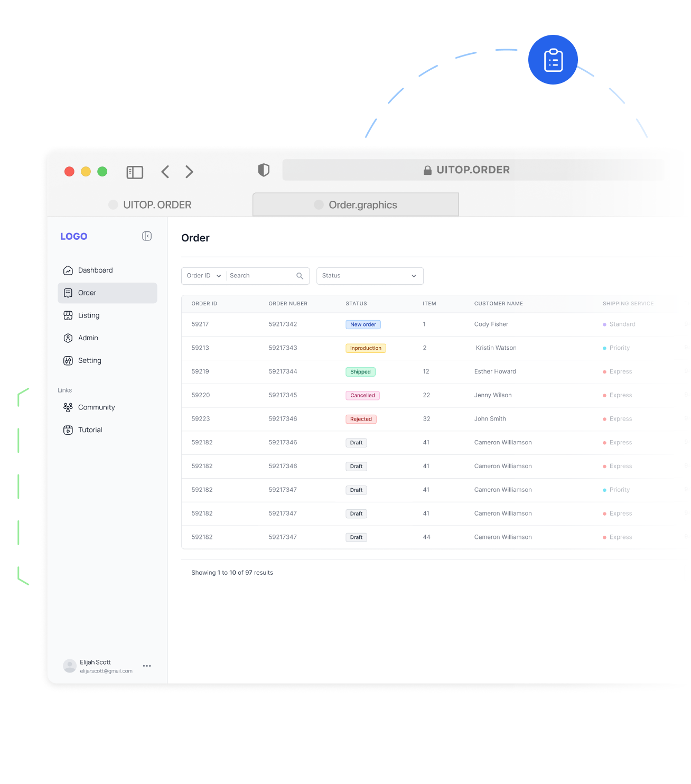Viewport: 691px width, 784px height.
Task: Click the blue clipboard icon
Action: pos(553,60)
